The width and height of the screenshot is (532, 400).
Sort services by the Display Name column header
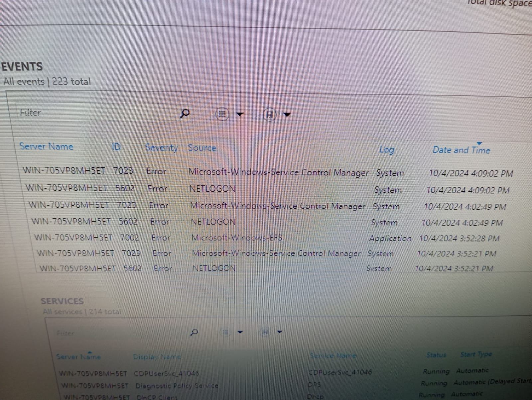coord(157,356)
